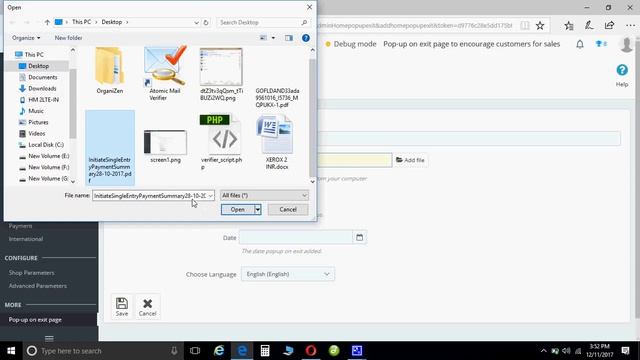Image resolution: width=640 pixels, height=360 pixels.
Task: Toggle reading view icon in address bar
Action: click(x=524, y=26)
